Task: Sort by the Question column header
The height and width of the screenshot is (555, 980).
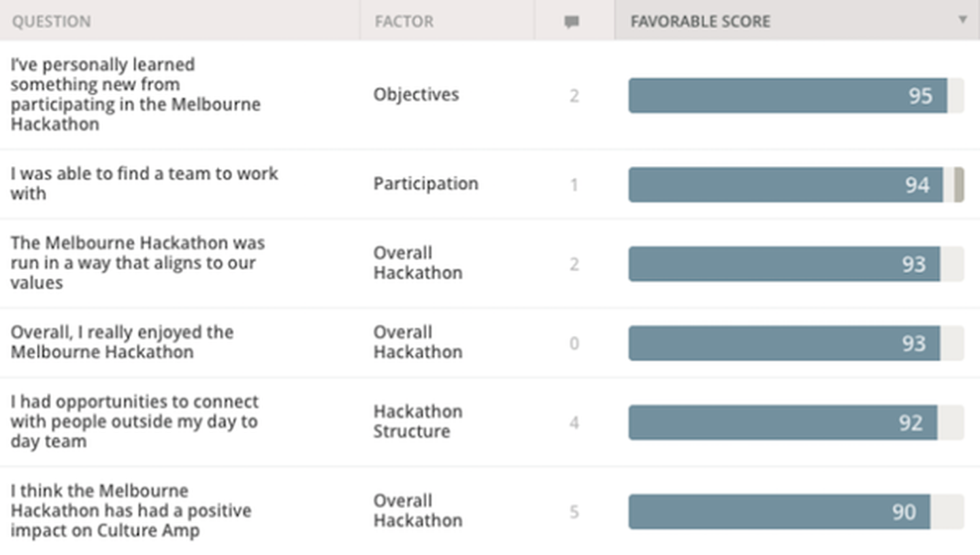Action: point(51,21)
